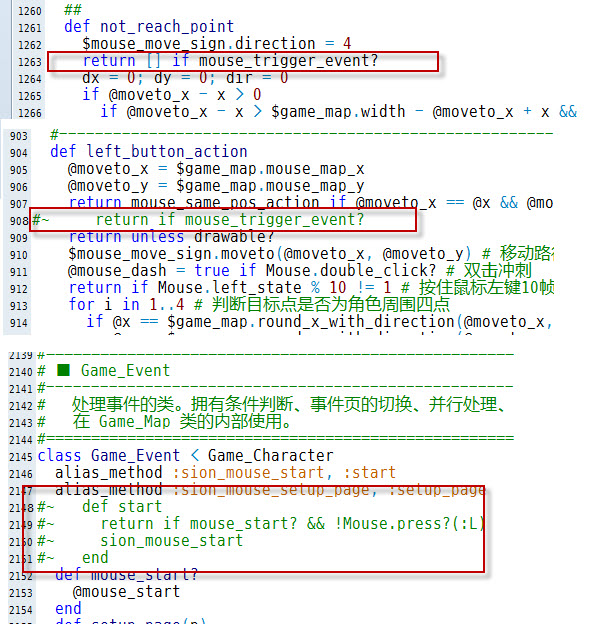Click line number 1263 in the gutter
Viewport: 592px width, 624px height.
click(29, 62)
